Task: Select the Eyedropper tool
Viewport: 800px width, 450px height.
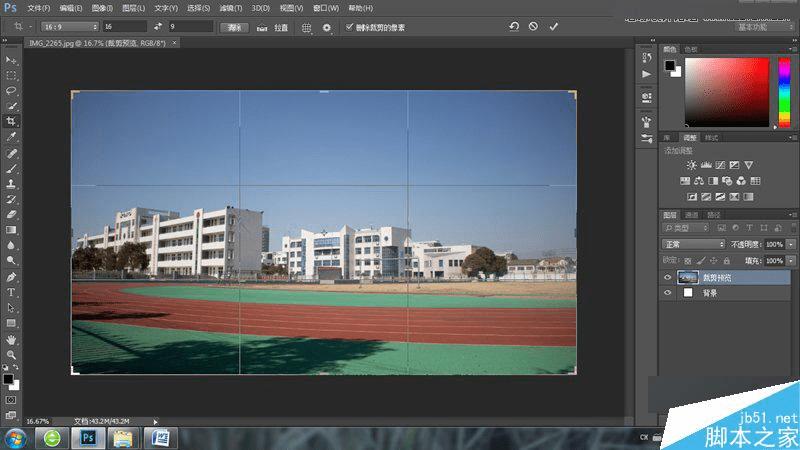Action: click(x=11, y=137)
